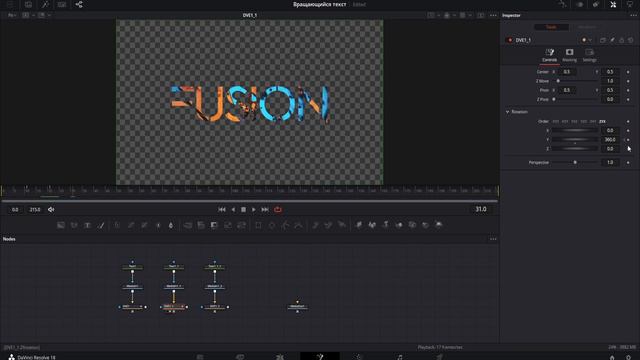Add a Fast Noise node from the toolbar

[74, 225]
